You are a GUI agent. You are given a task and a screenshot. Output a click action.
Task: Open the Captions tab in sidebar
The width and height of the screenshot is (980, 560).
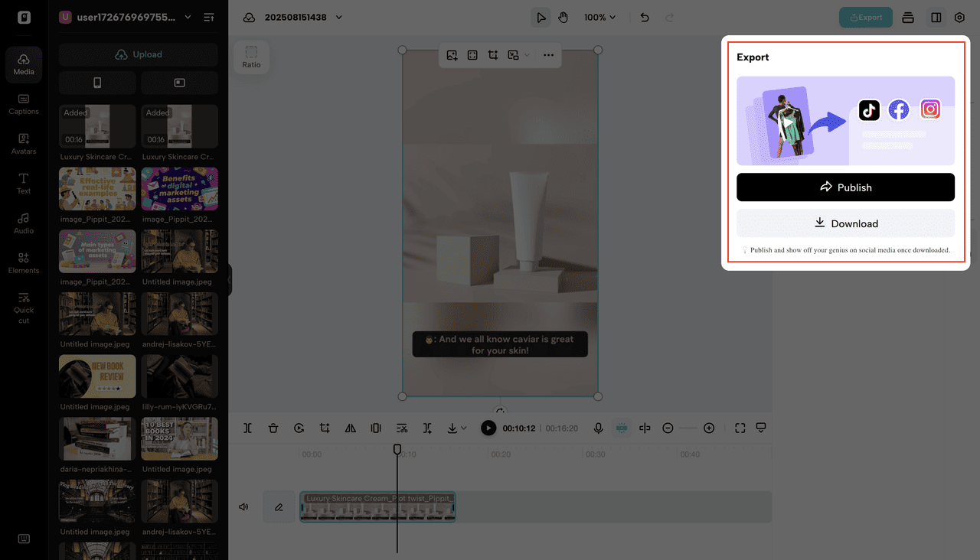point(24,104)
